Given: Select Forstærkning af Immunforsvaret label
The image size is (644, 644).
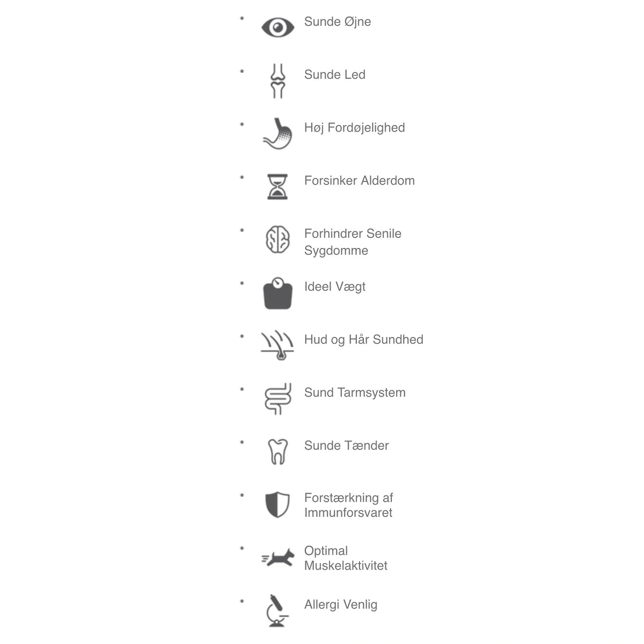Looking at the screenshot, I should tap(348, 505).
